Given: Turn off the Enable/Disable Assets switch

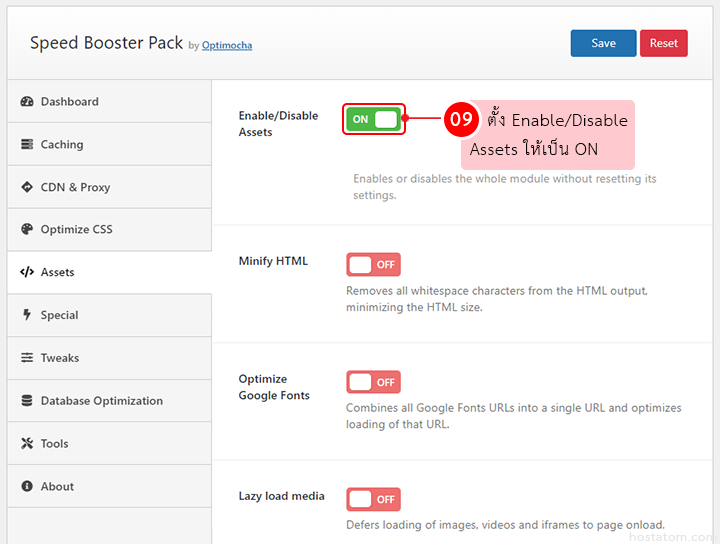Looking at the screenshot, I should coord(373,119).
